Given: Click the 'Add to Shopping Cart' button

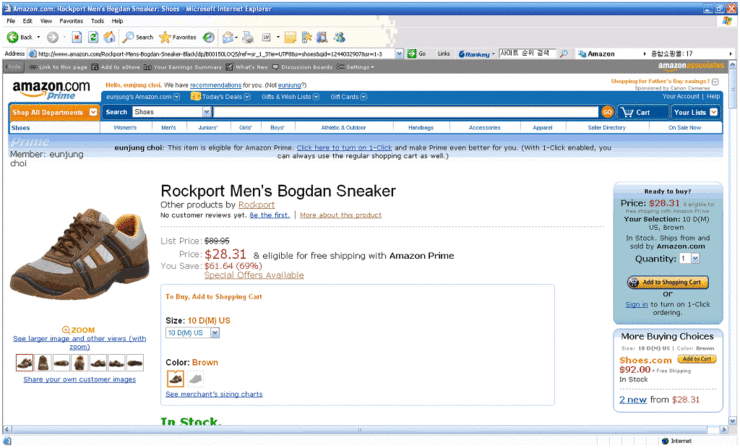Looking at the screenshot, I should click(668, 282).
